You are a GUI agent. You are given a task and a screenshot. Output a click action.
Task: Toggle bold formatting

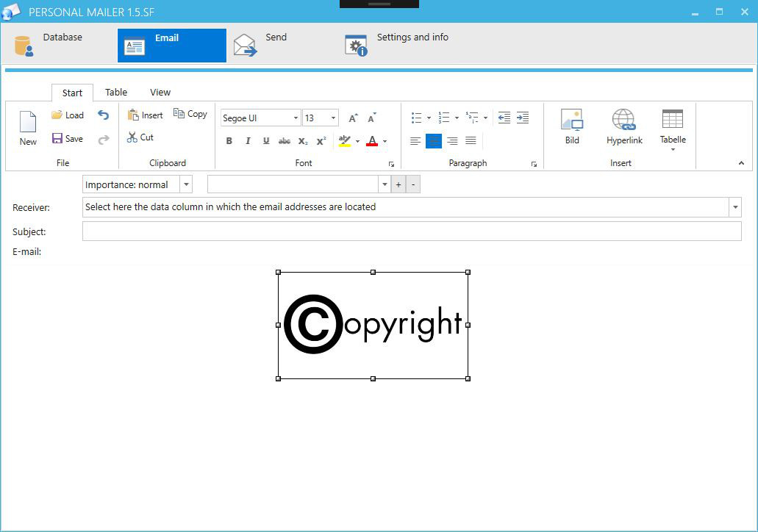pyautogui.click(x=229, y=140)
